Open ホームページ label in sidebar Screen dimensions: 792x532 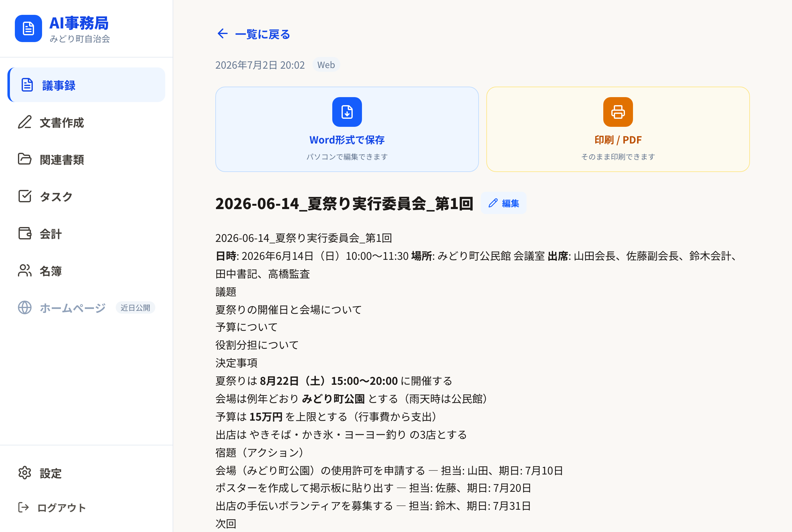pyautogui.click(x=73, y=308)
